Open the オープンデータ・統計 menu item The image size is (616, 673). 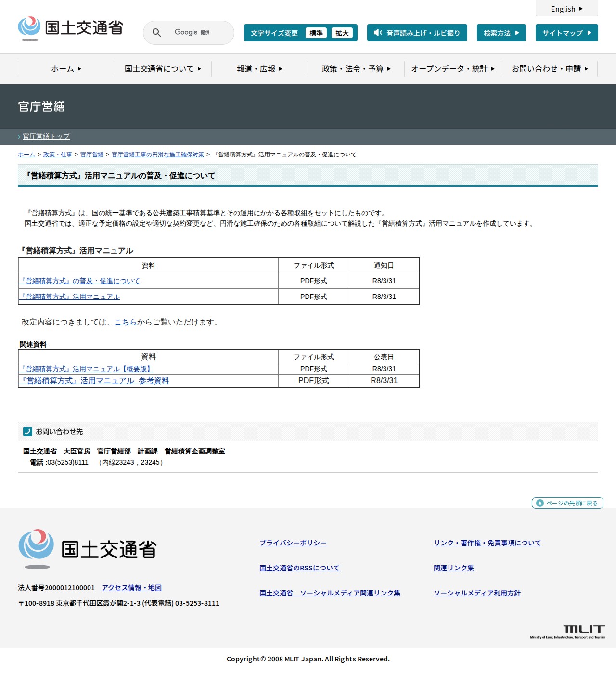point(453,69)
